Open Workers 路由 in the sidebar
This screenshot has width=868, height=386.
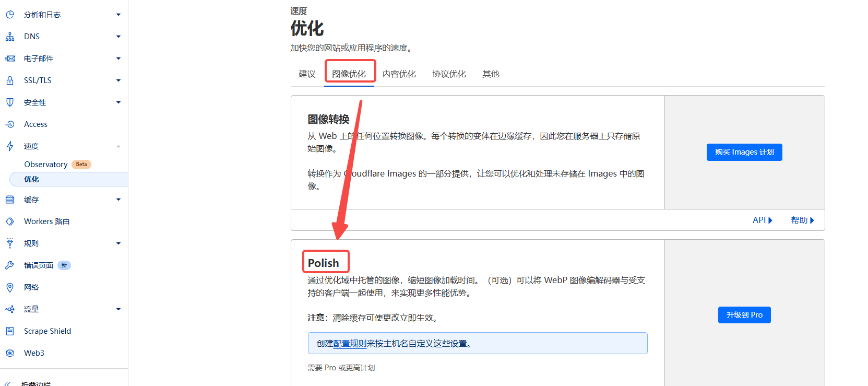(x=47, y=221)
